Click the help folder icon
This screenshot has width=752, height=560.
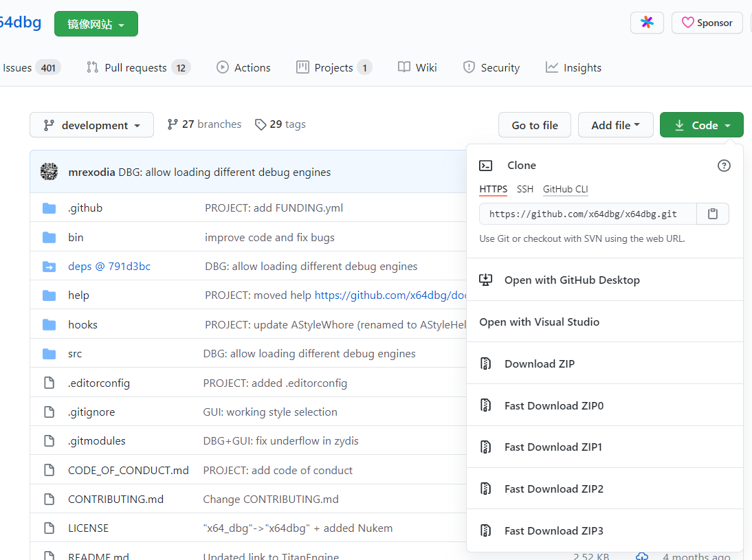49,295
